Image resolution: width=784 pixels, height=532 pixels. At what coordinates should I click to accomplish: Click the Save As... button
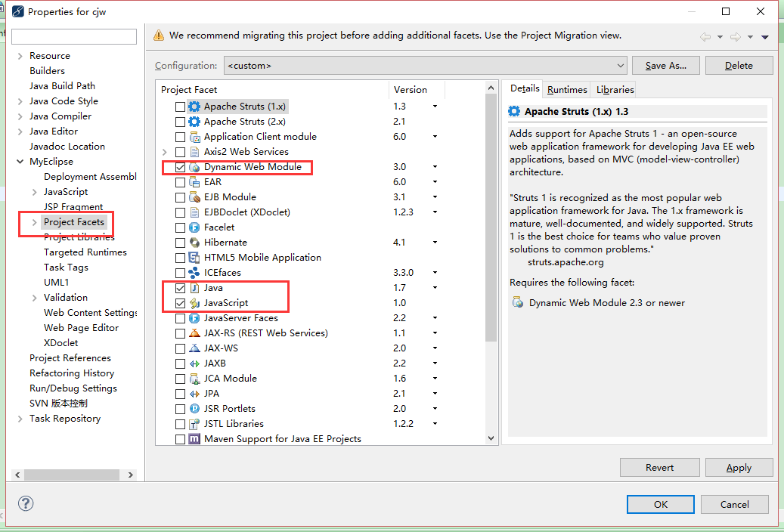click(665, 66)
